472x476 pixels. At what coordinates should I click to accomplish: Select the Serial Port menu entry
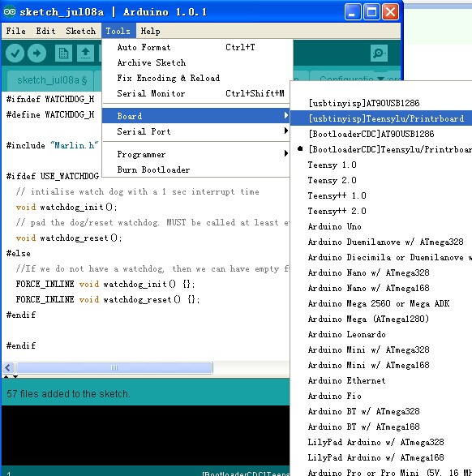click(195, 131)
